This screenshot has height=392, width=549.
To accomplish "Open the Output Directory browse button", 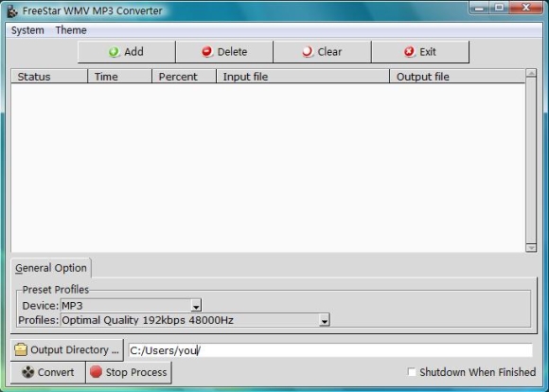I will (67, 350).
